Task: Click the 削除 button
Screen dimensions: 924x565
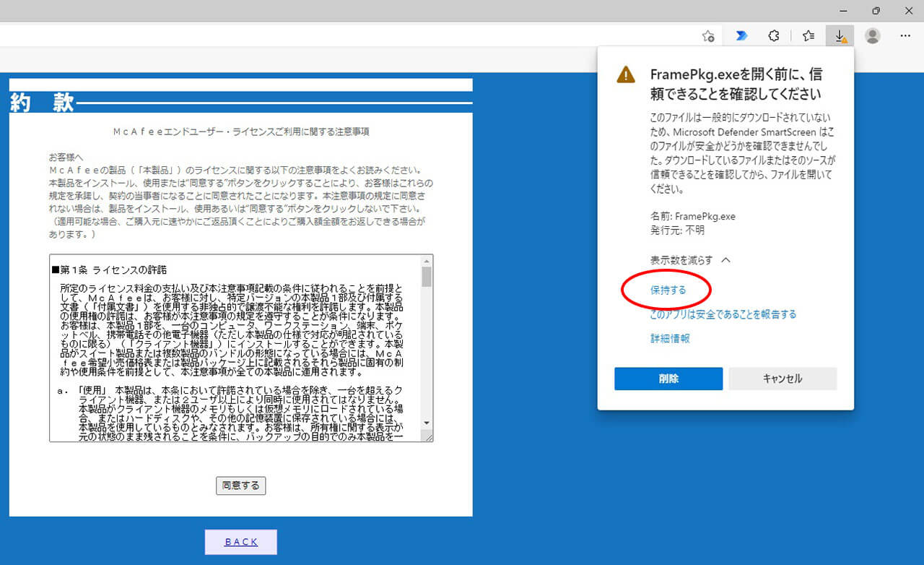Action: click(668, 379)
